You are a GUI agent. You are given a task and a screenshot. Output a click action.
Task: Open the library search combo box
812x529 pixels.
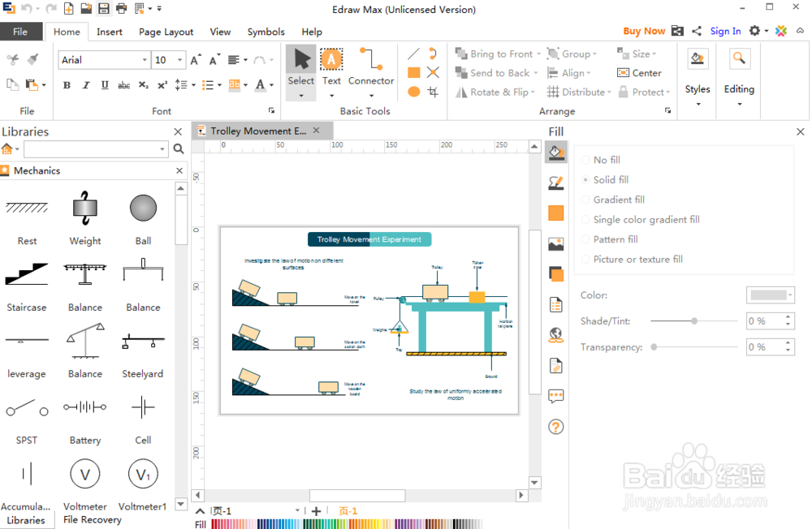tap(96, 149)
